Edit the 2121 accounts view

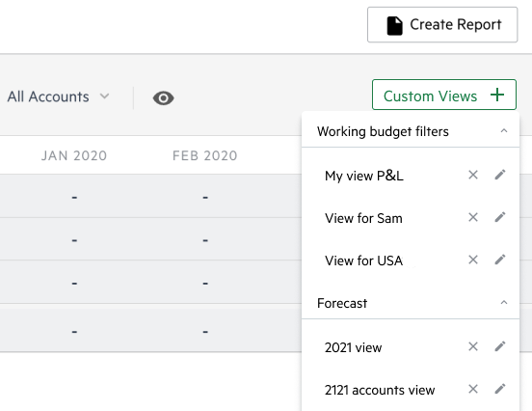click(x=500, y=389)
